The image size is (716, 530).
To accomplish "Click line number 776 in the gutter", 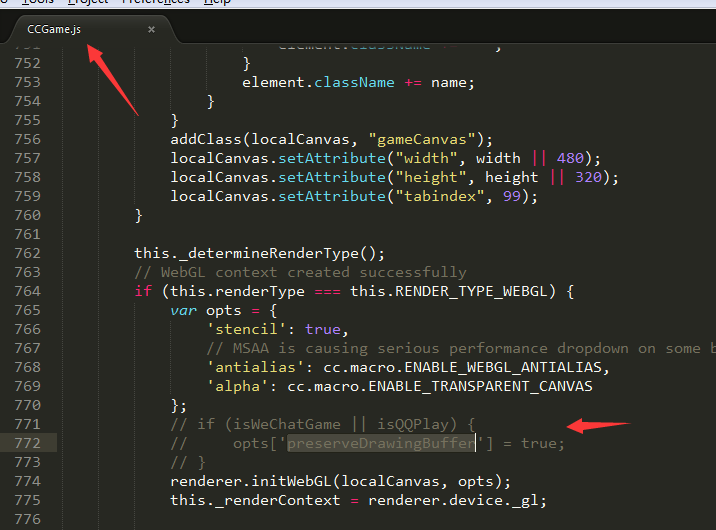I will click(x=27, y=519).
